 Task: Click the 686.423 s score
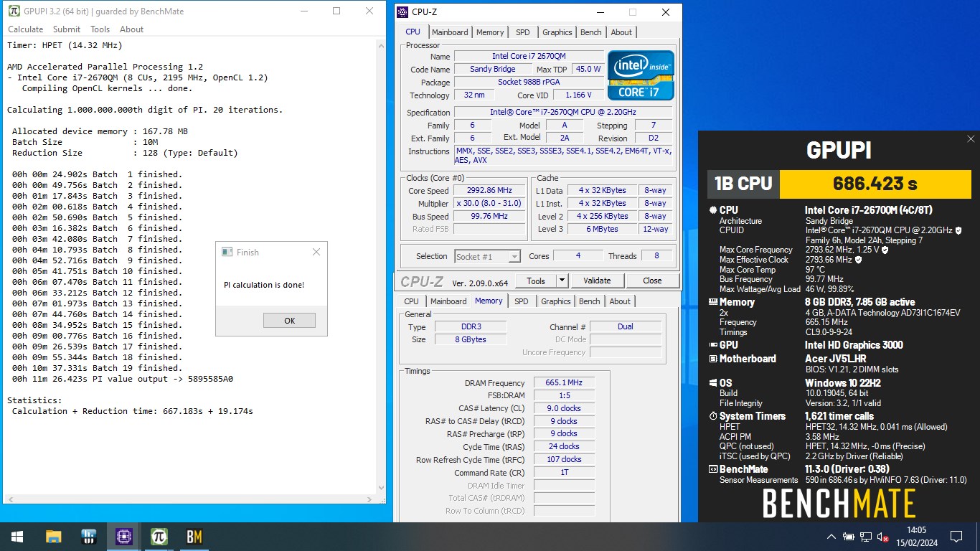[875, 184]
